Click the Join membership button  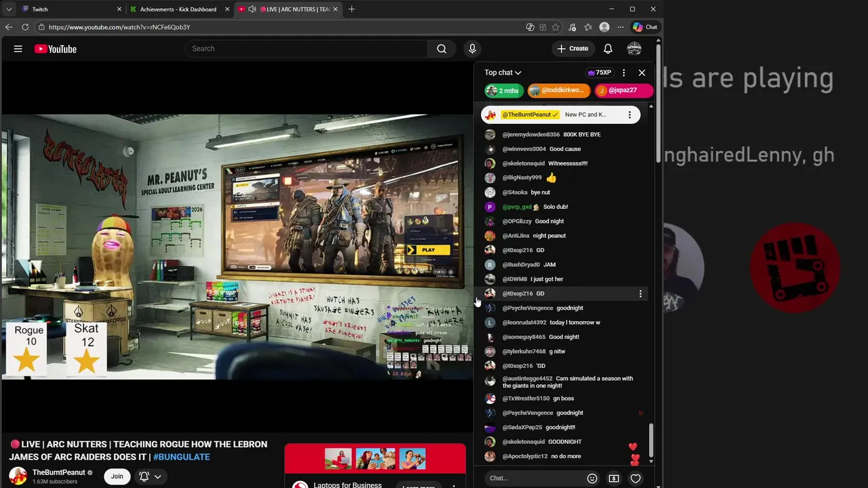[117, 476]
